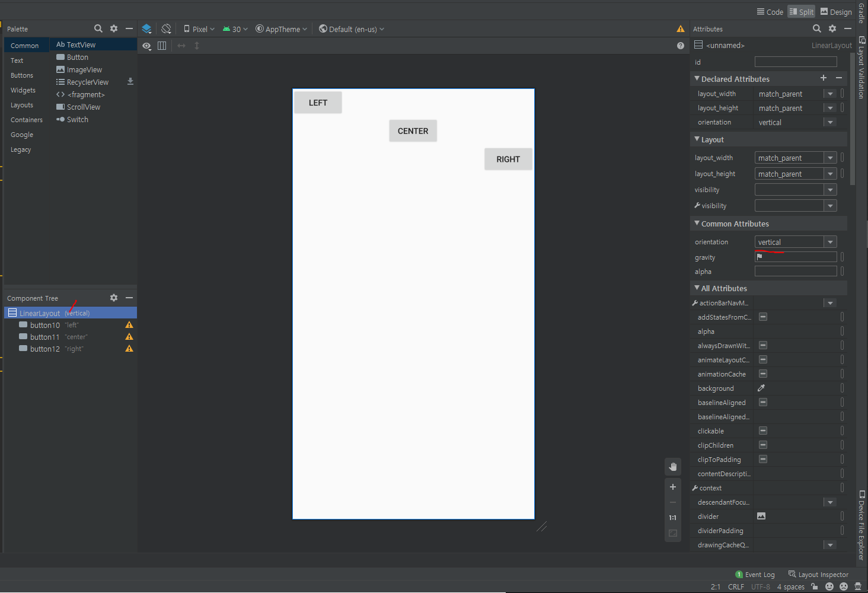
Task: Open declared layout_width dropdown arrow
Action: coord(830,94)
